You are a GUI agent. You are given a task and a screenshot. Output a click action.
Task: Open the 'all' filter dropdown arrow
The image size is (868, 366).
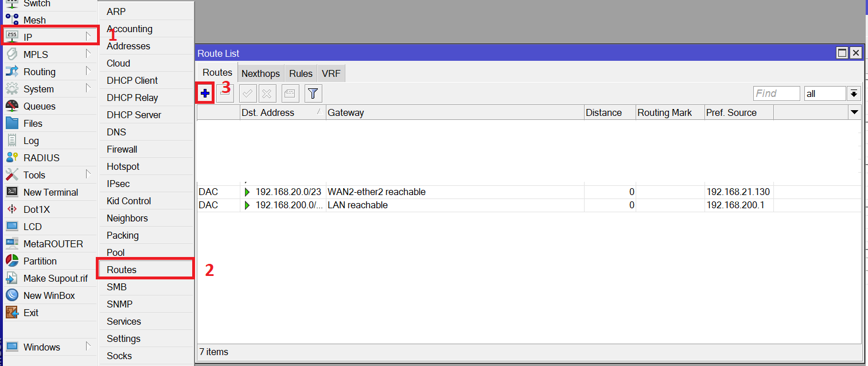click(x=854, y=93)
